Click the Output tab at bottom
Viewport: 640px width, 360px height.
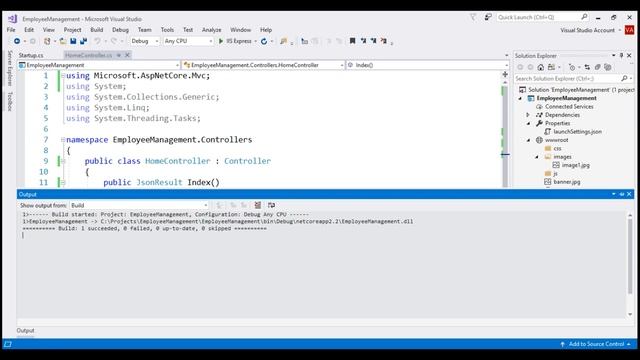[25, 331]
